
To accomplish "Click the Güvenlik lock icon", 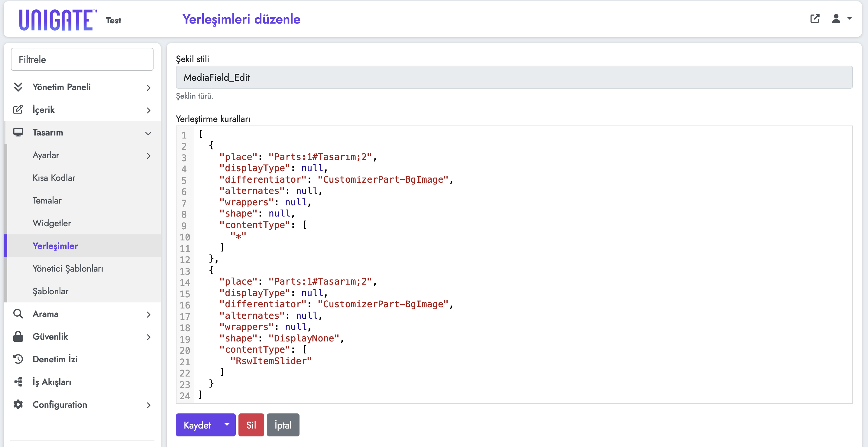I will [18, 336].
